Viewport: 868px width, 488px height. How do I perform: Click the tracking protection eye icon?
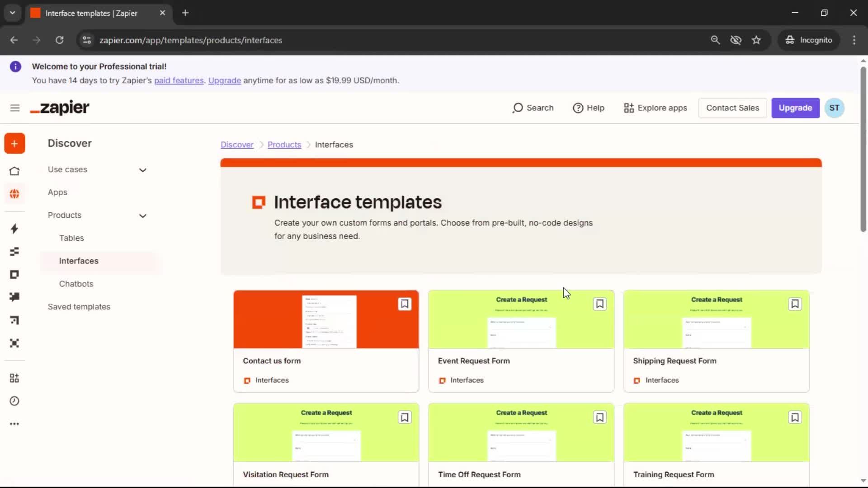[736, 40]
